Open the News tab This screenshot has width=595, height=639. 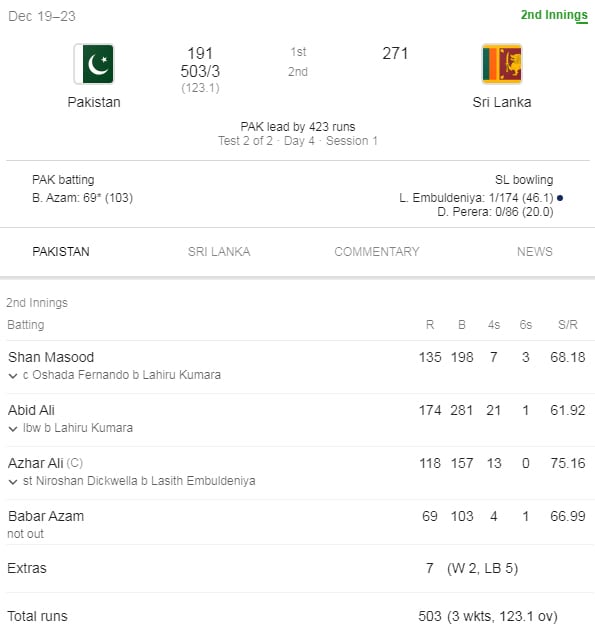(x=535, y=252)
